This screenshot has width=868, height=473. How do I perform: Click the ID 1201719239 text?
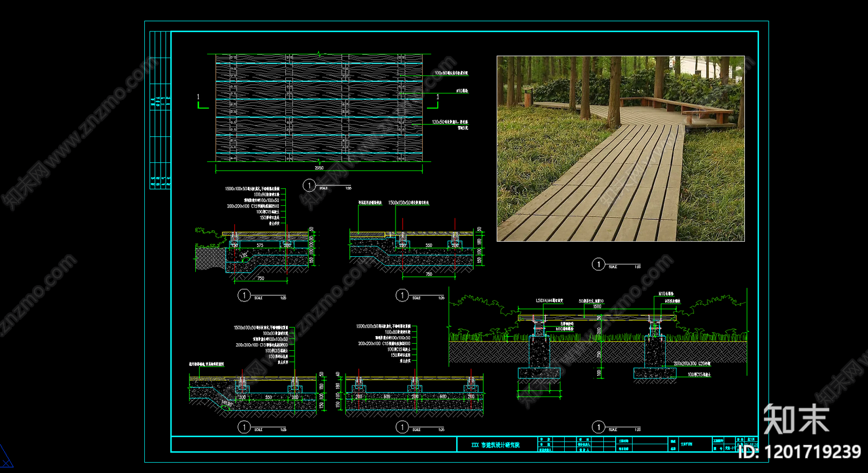tap(799, 452)
